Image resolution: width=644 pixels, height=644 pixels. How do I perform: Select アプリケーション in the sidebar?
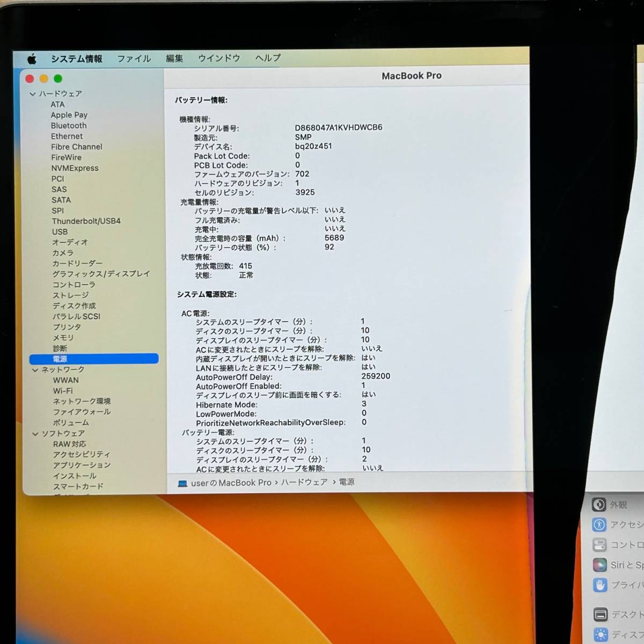pyautogui.click(x=82, y=465)
